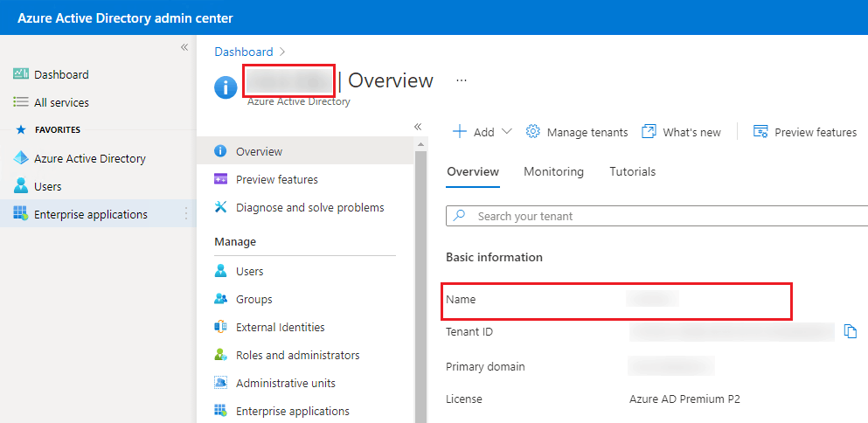
Task: Switch to the Monitoring tab
Action: (553, 171)
